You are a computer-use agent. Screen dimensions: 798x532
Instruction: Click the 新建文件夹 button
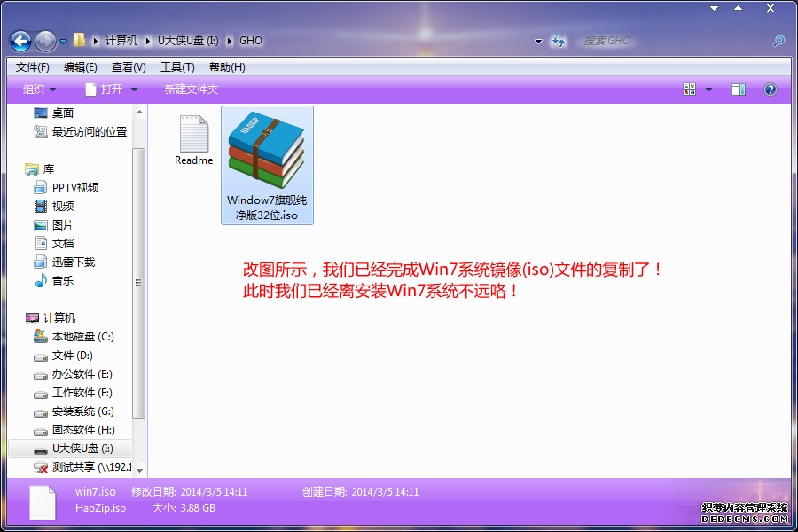[191, 89]
